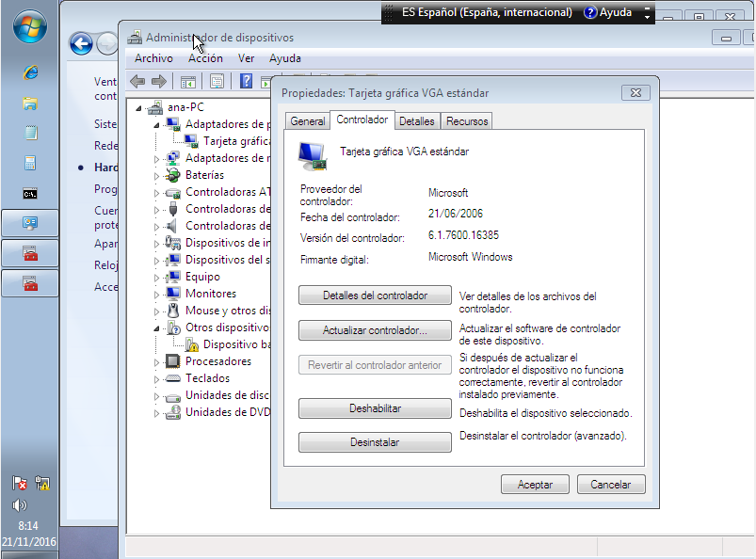Click the Detalles del controlador button
Image resolution: width=756 pixels, height=559 pixels.
[375, 295]
